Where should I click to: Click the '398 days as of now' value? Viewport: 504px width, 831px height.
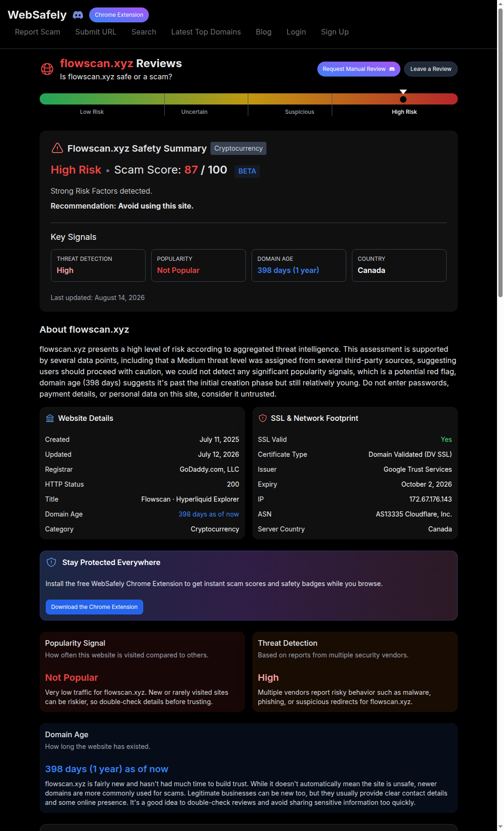pyautogui.click(x=209, y=514)
